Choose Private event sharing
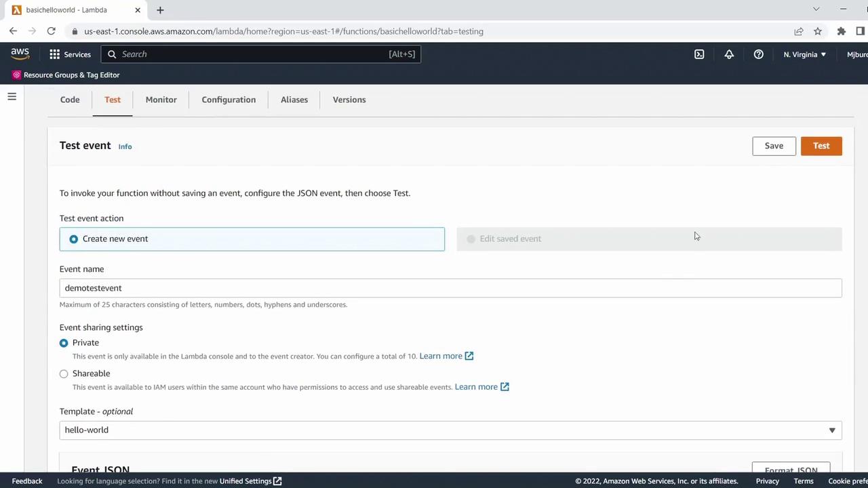Screen dimensions: 868x488 [64, 343]
